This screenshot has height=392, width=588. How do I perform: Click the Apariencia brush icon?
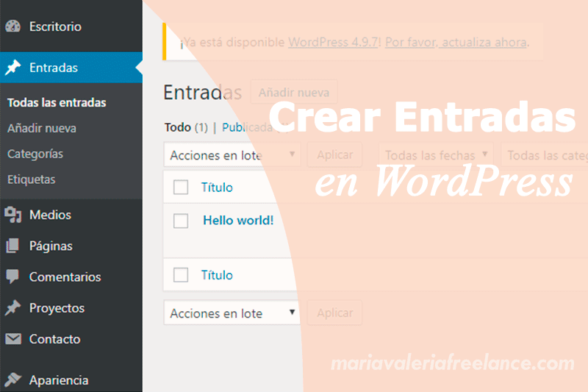click(13, 379)
